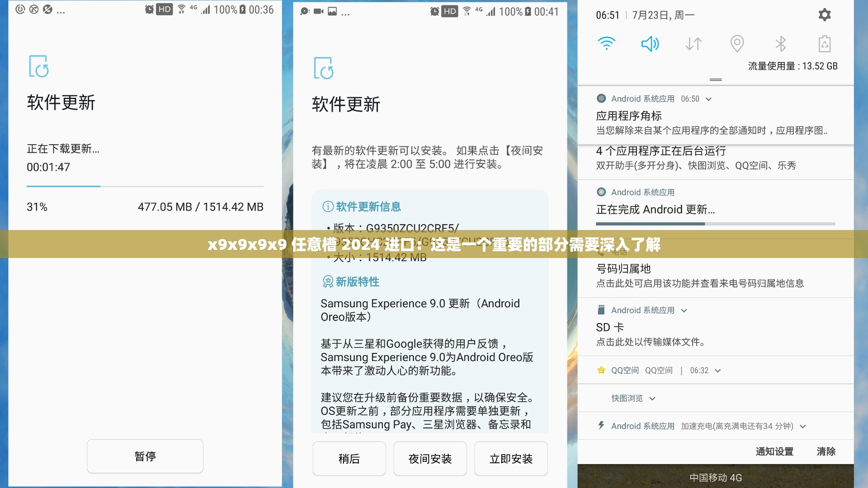Toggle power saving battery quick setting
The image size is (868, 488).
[x=825, y=44]
